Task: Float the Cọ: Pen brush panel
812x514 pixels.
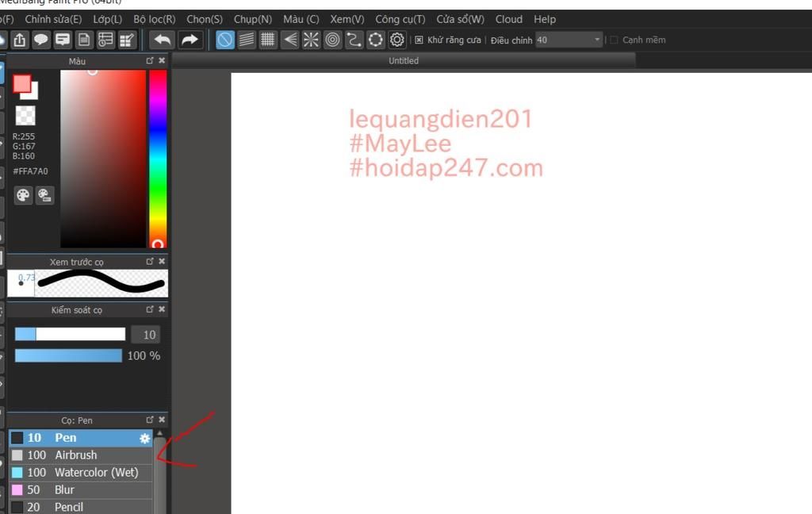Action: 150,420
